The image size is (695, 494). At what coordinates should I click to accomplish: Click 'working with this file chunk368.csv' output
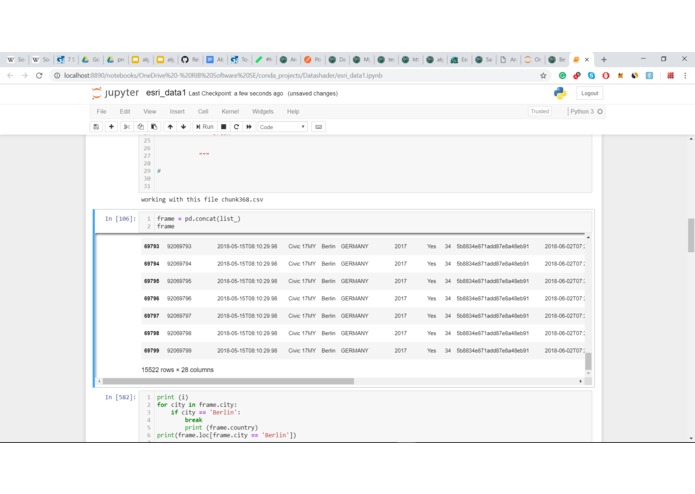[x=202, y=199]
